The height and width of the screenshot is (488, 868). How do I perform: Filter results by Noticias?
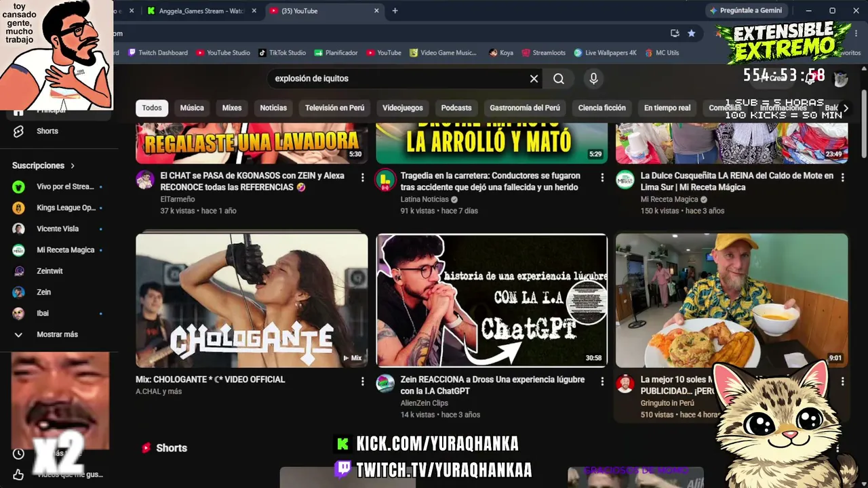[x=273, y=108]
